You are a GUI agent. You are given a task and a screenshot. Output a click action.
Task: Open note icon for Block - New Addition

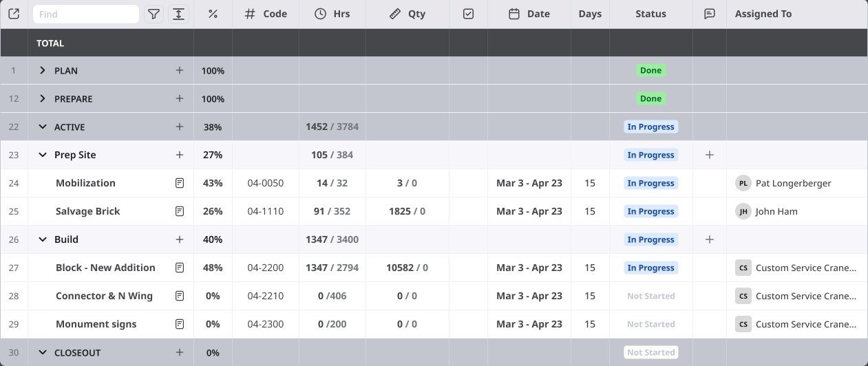[x=180, y=268]
